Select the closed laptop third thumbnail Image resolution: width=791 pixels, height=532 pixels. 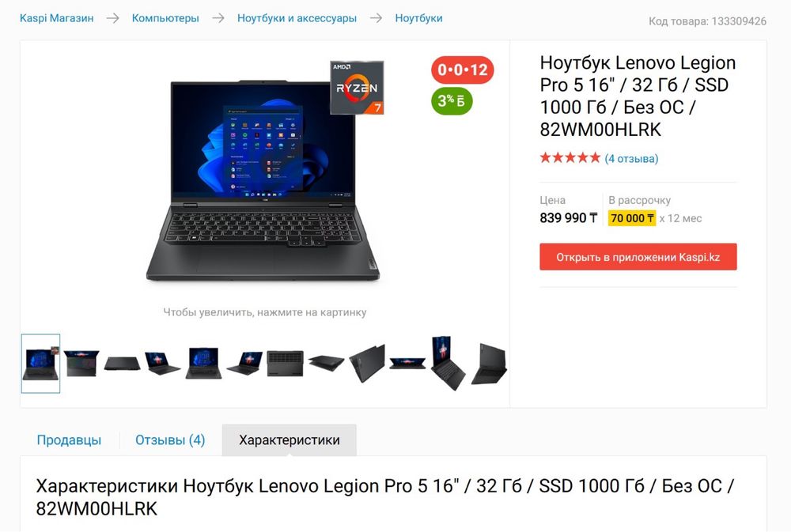pyautogui.click(x=122, y=363)
